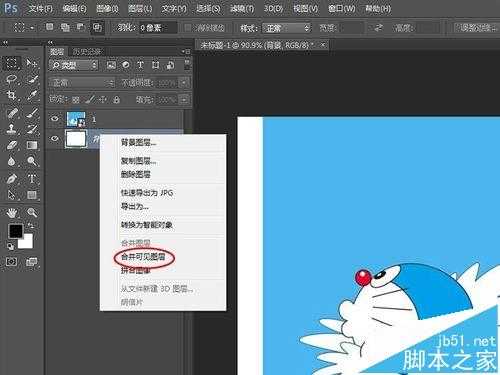The height and width of the screenshot is (375, 500).
Task: Choose 合并可见图层 from context menu
Action: 143,257
